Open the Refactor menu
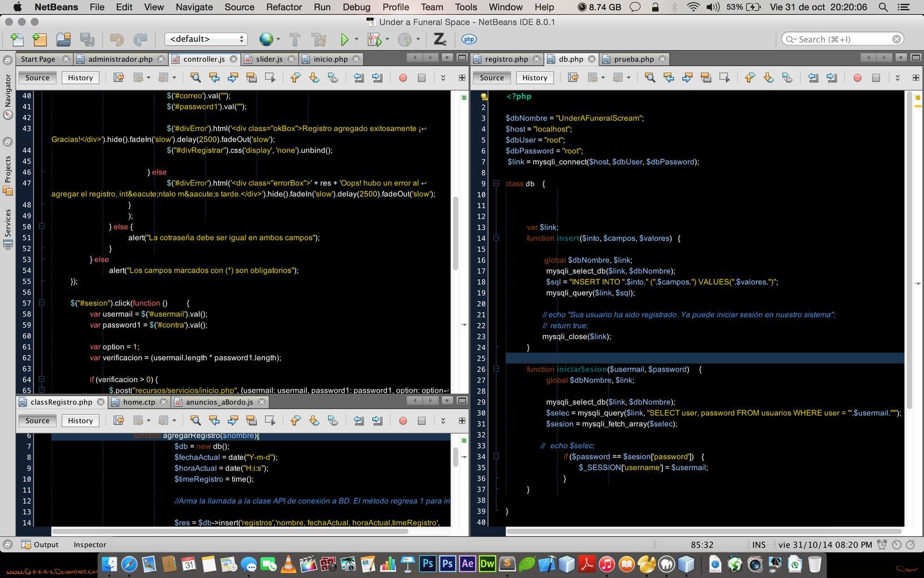The height and width of the screenshot is (578, 924). [284, 7]
